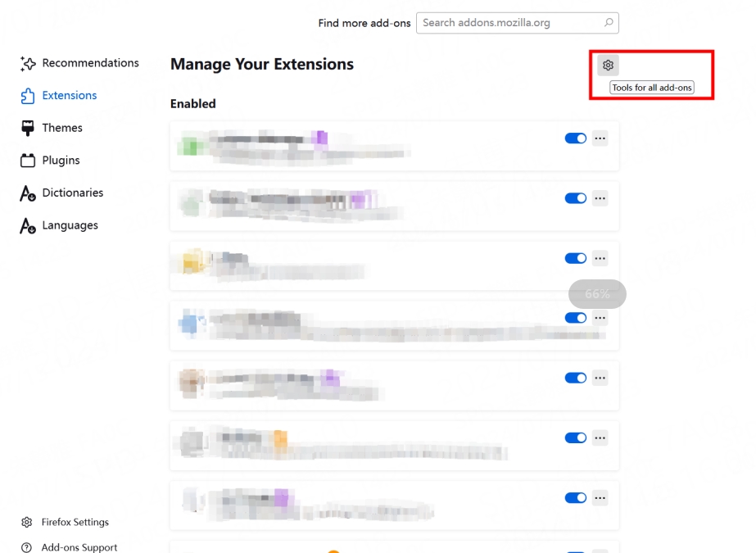The width and height of the screenshot is (756, 553).
Task: Open Firefox Settings gear icon
Action: (27, 523)
